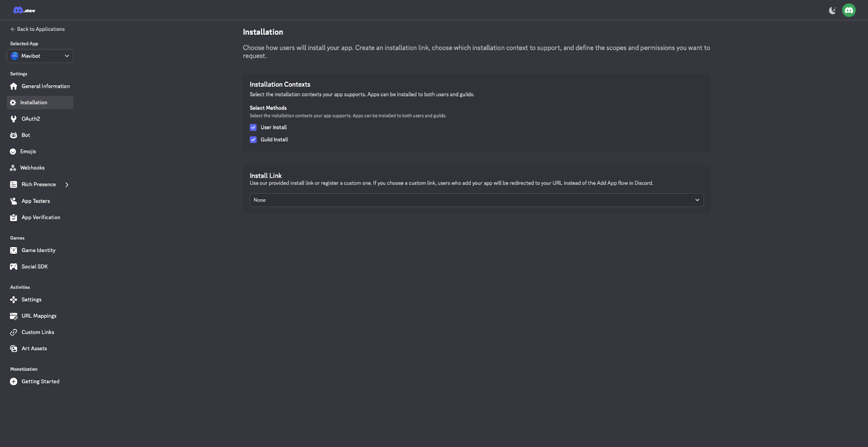Click the Social SDK gamepad icon

coord(14,267)
